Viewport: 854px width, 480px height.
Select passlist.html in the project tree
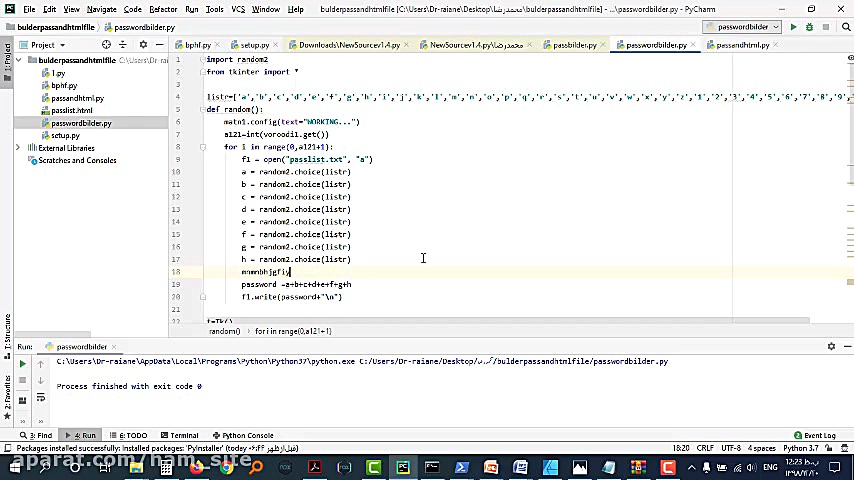(72, 110)
